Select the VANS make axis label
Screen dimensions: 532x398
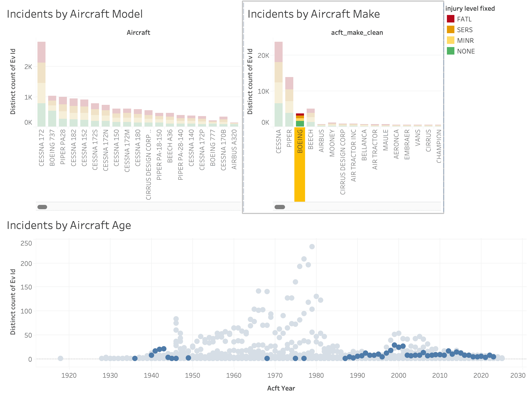[x=418, y=138]
